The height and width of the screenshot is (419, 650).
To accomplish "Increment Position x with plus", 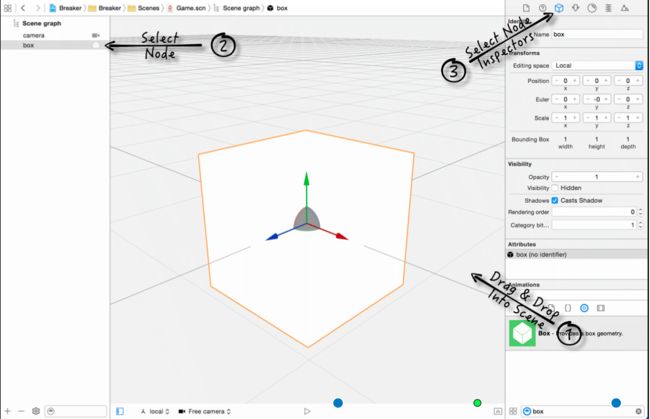I will tap(575, 81).
